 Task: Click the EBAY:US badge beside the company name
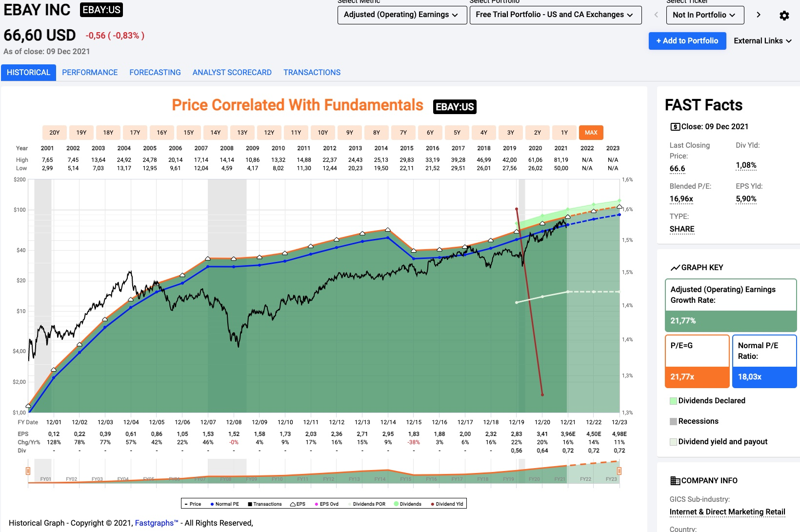pyautogui.click(x=101, y=10)
